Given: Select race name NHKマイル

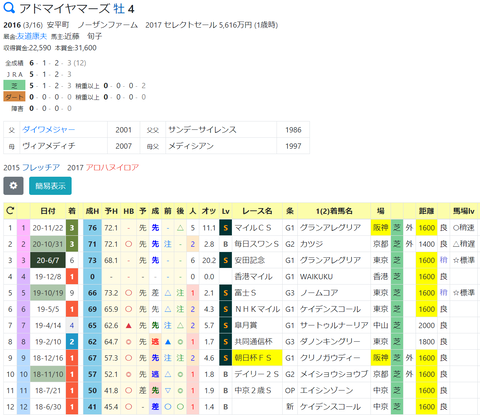Looking at the screenshot, I should 257,309.
